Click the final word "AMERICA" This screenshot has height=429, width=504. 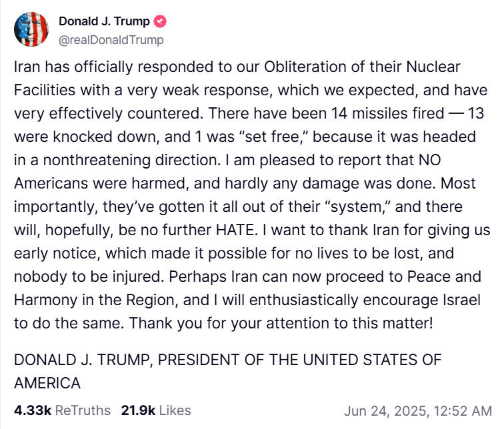click(x=47, y=383)
